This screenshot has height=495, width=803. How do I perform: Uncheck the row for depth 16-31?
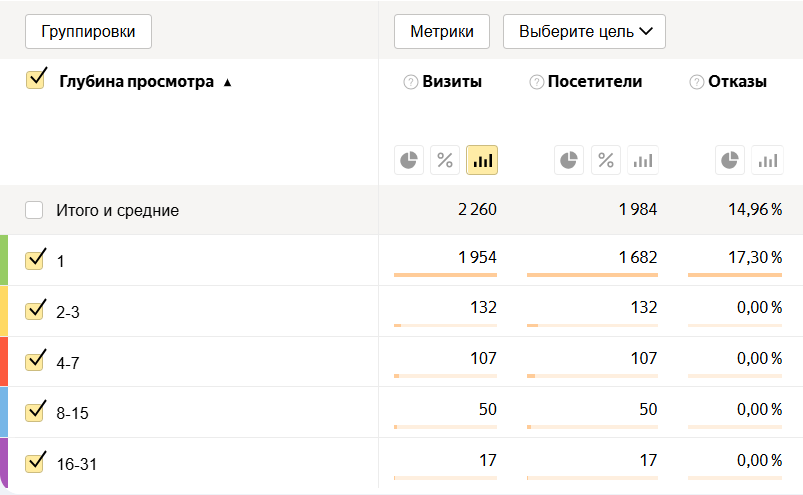click(x=35, y=463)
